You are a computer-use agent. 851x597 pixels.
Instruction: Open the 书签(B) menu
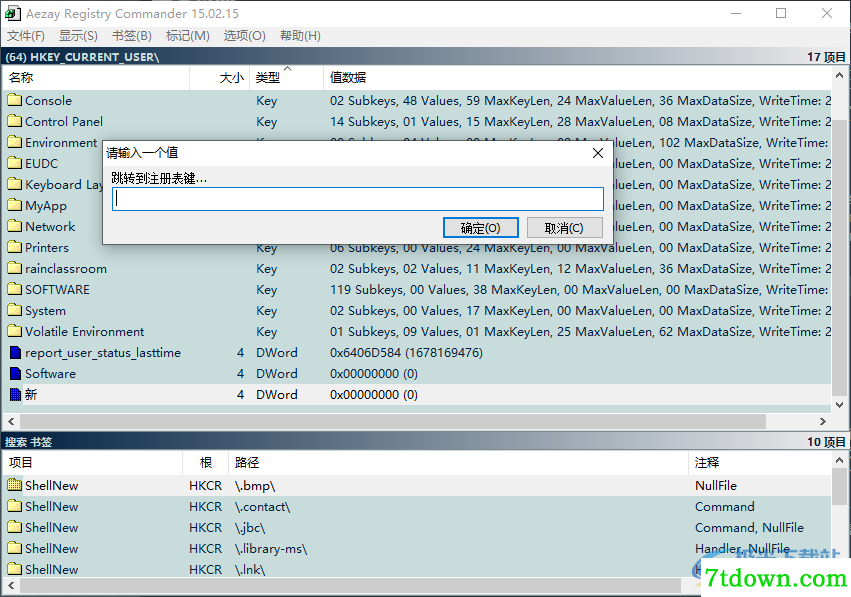(132, 36)
